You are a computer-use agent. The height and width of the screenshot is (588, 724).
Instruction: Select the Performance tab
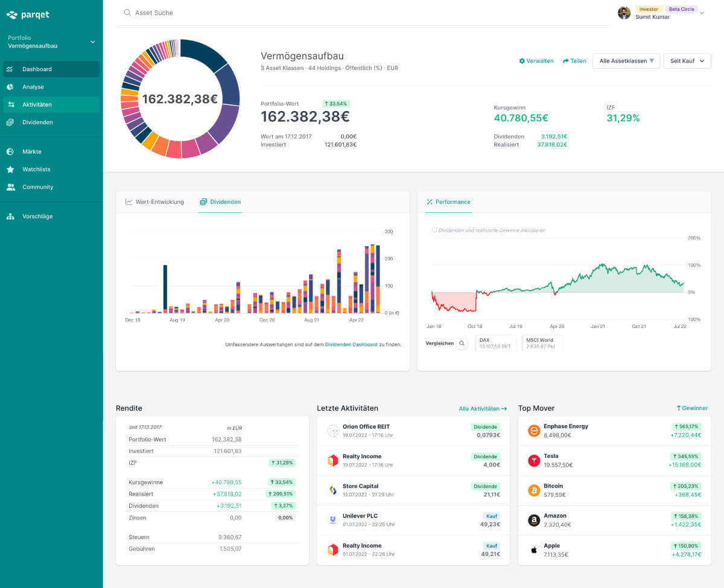point(448,202)
